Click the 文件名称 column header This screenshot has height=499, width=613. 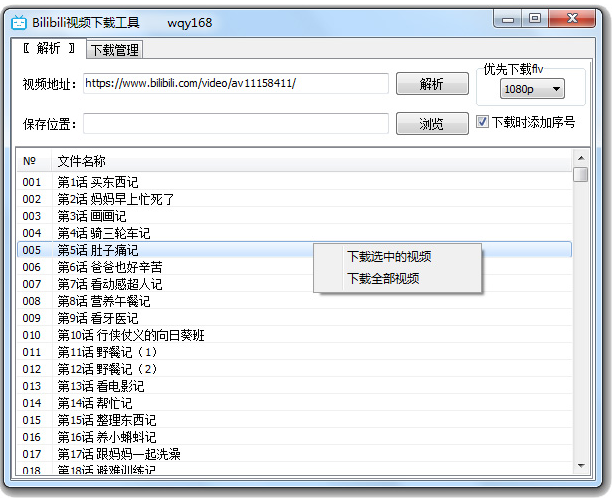(312, 161)
